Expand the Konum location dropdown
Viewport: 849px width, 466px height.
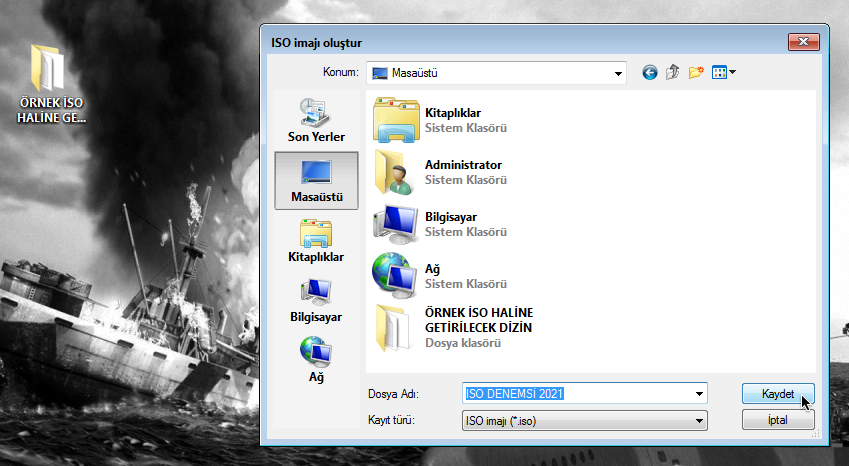(x=618, y=73)
